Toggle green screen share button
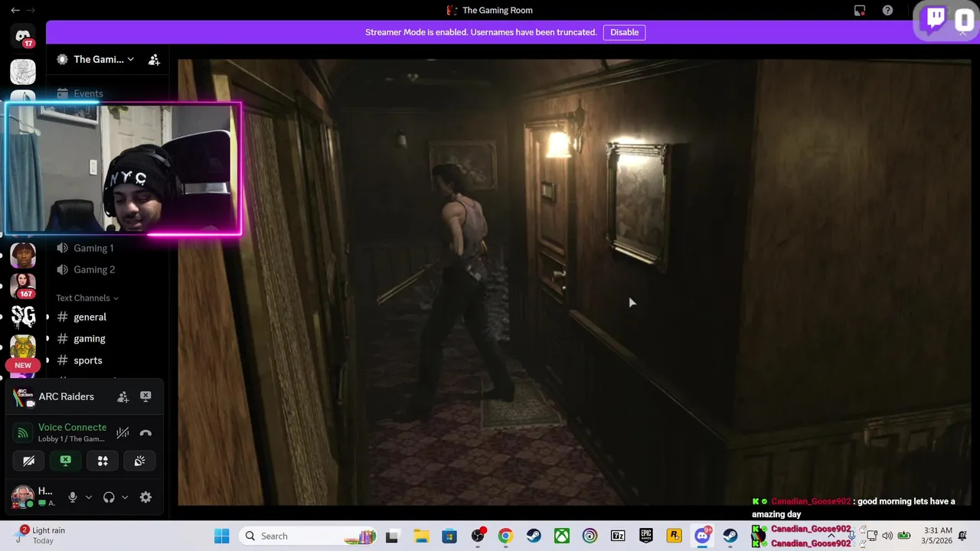980x551 pixels. tap(66, 461)
